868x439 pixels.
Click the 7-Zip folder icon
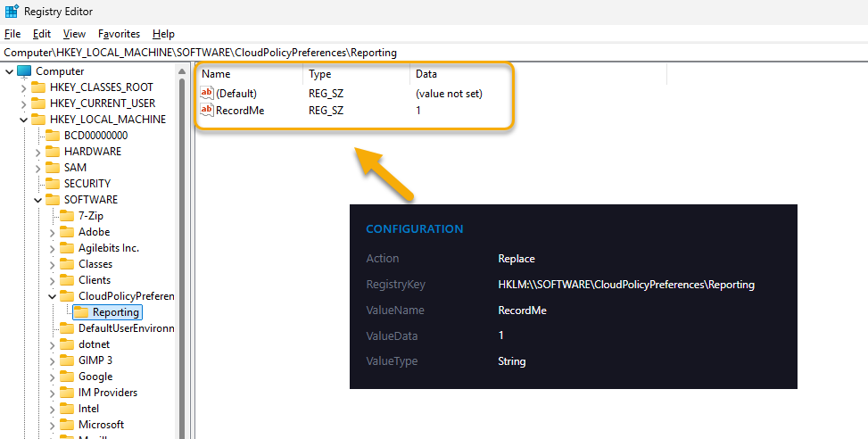click(x=67, y=216)
